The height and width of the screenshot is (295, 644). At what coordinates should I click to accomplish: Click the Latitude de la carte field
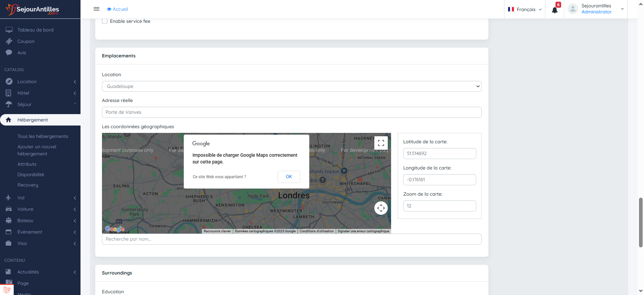coord(439,153)
